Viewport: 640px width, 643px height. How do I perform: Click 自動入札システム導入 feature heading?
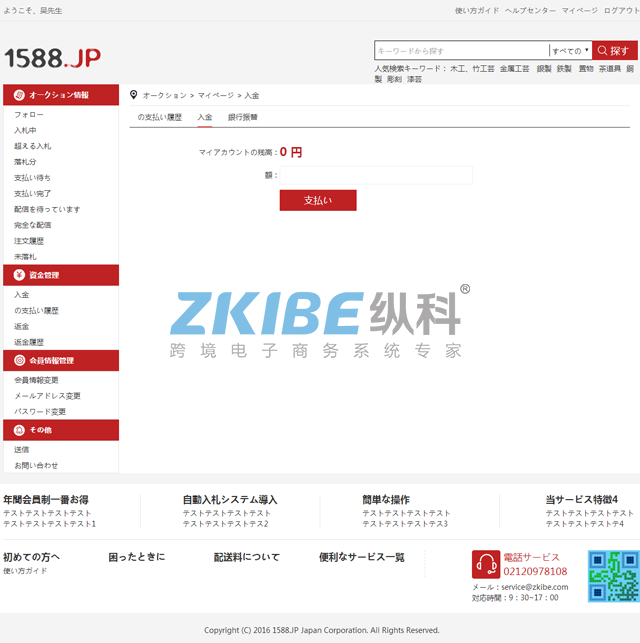pos(230,499)
